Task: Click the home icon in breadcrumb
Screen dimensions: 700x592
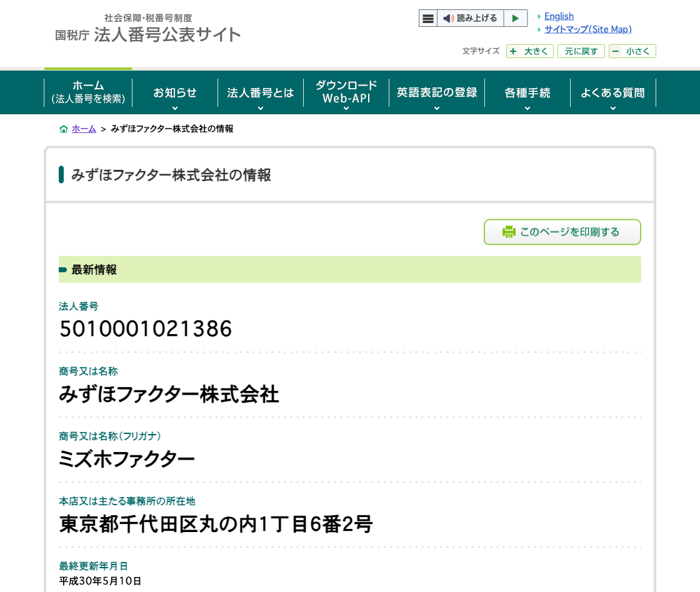Action: coord(63,129)
